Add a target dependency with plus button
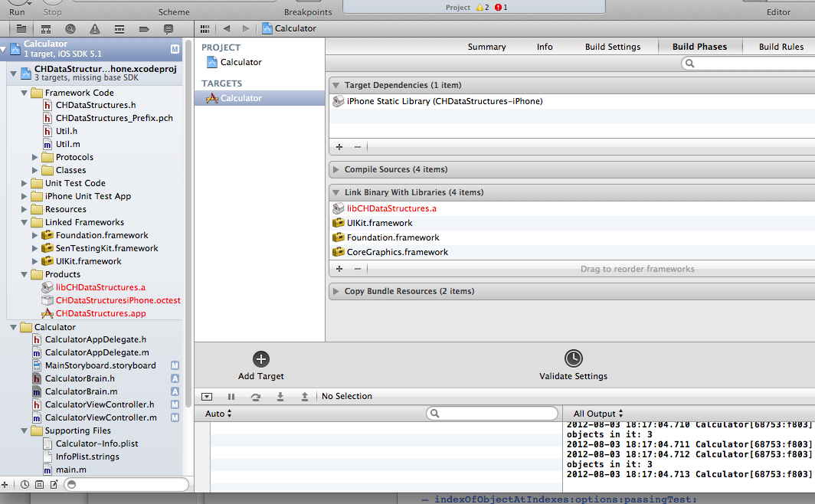 pos(339,147)
